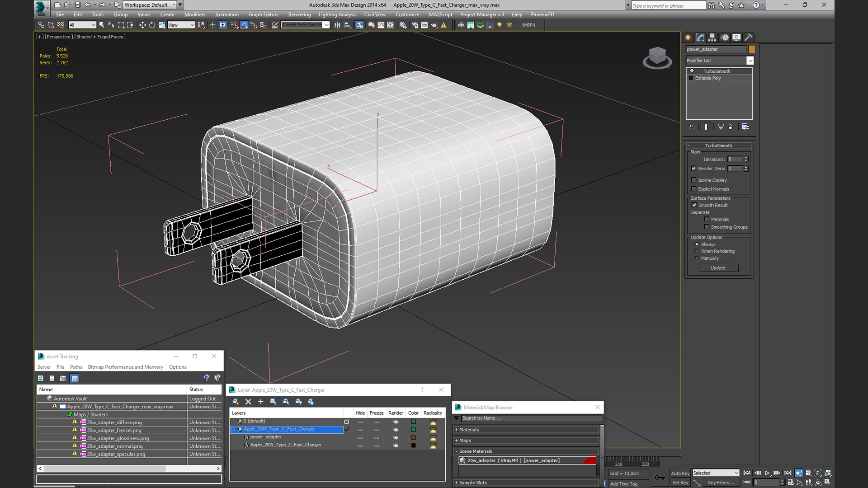Select When Rendering update option

[x=697, y=251]
